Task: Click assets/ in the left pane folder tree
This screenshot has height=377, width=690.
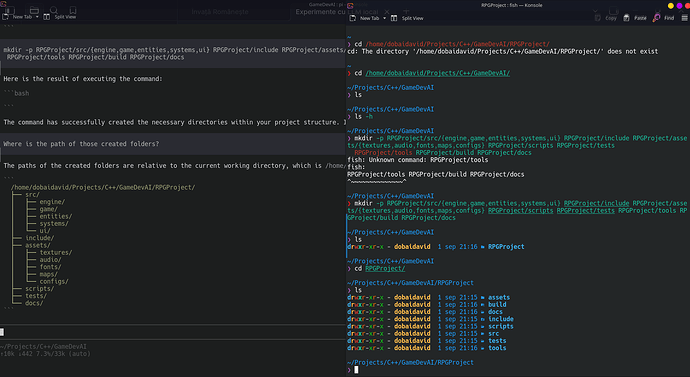Action: (x=37, y=245)
